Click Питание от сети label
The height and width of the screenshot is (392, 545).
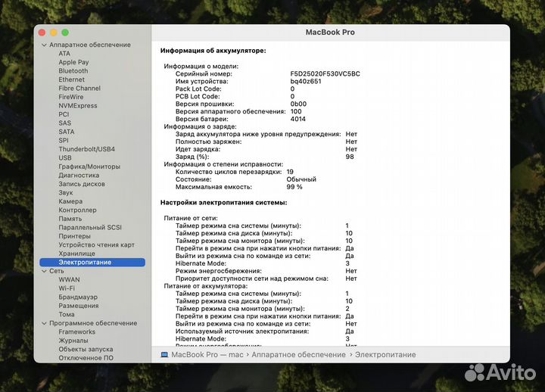(191, 218)
